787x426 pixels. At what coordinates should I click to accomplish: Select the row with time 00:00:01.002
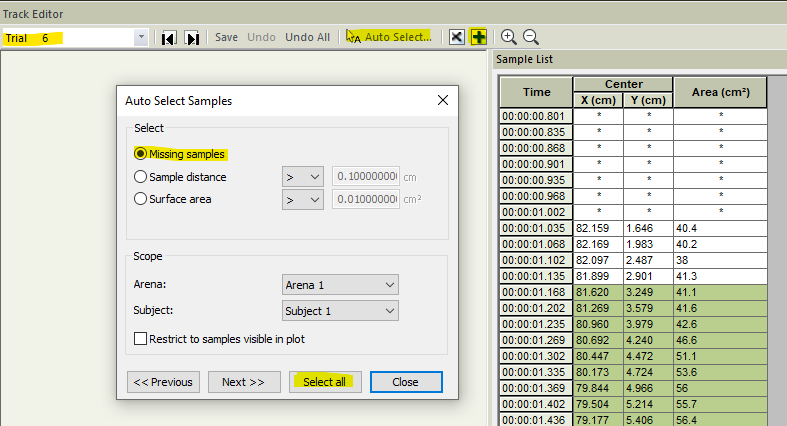[x=633, y=212]
